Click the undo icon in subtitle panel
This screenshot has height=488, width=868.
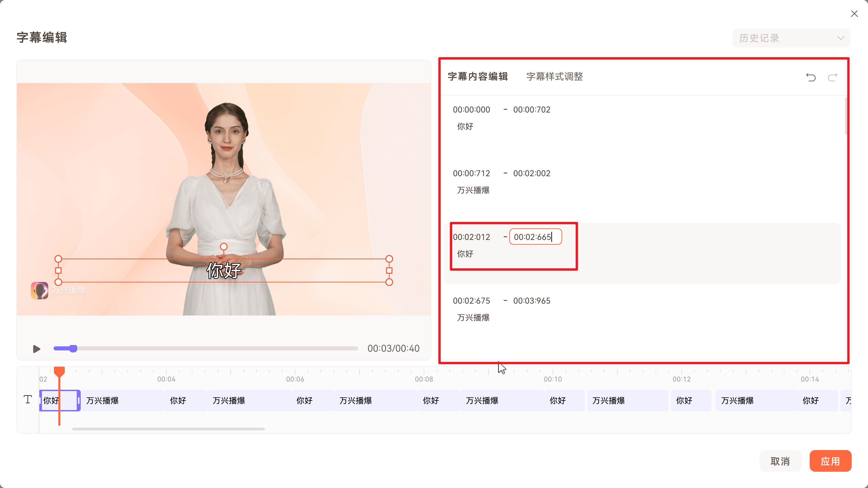(811, 77)
